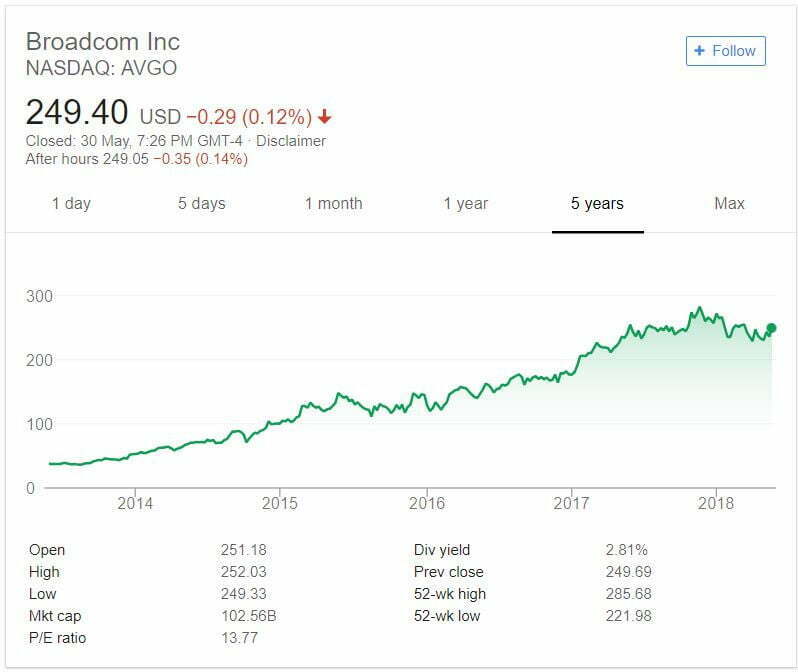Show the 1 year chart tab
The image size is (798, 672).
point(466,203)
